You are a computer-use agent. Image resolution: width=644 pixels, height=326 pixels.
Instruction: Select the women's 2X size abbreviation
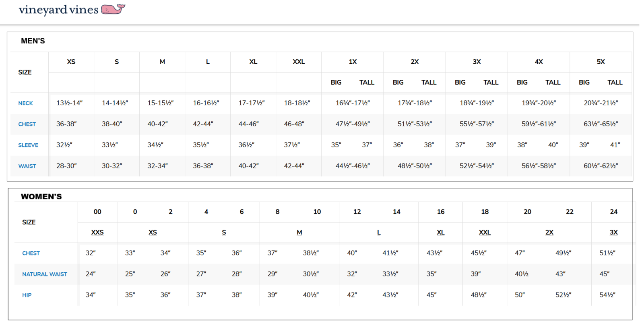pos(549,233)
